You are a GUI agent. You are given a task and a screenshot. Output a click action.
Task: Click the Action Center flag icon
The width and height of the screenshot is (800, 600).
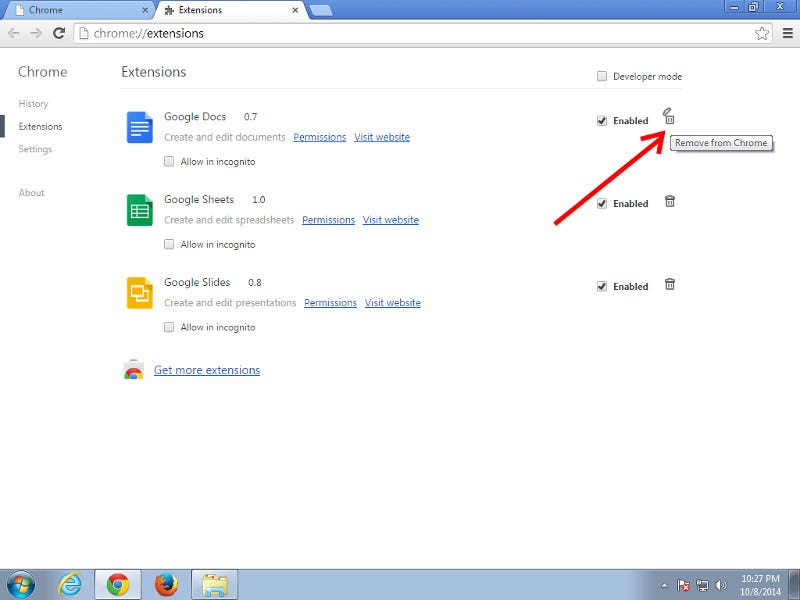click(x=683, y=585)
